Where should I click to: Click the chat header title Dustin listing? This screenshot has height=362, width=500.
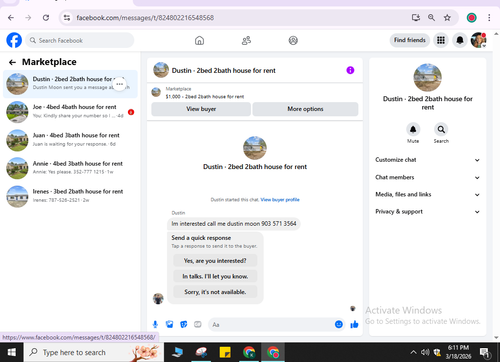(x=224, y=71)
